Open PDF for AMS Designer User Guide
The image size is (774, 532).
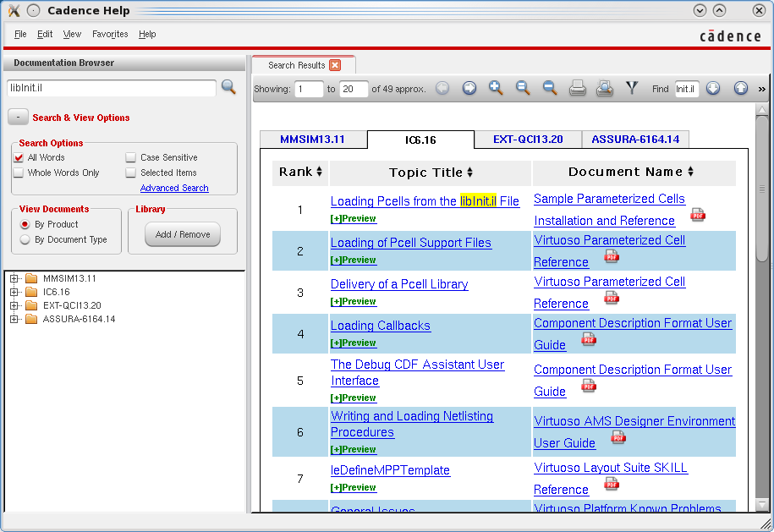pos(618,437)
